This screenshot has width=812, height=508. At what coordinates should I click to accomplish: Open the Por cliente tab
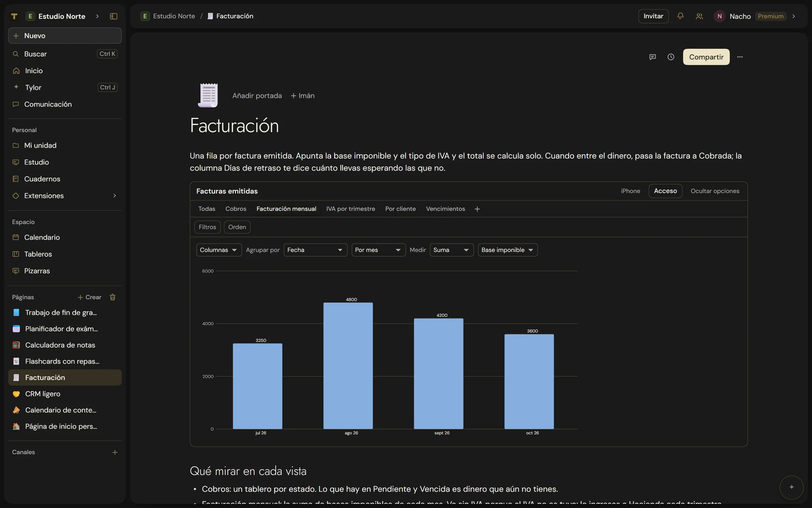400,209
